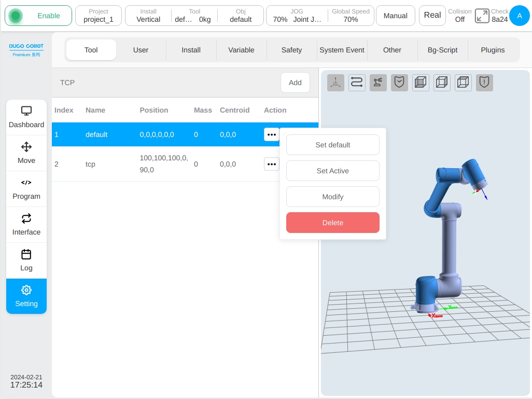Select the front-face cube view
The height and width of the screenshot is (399, 532).
click(421, 82)
